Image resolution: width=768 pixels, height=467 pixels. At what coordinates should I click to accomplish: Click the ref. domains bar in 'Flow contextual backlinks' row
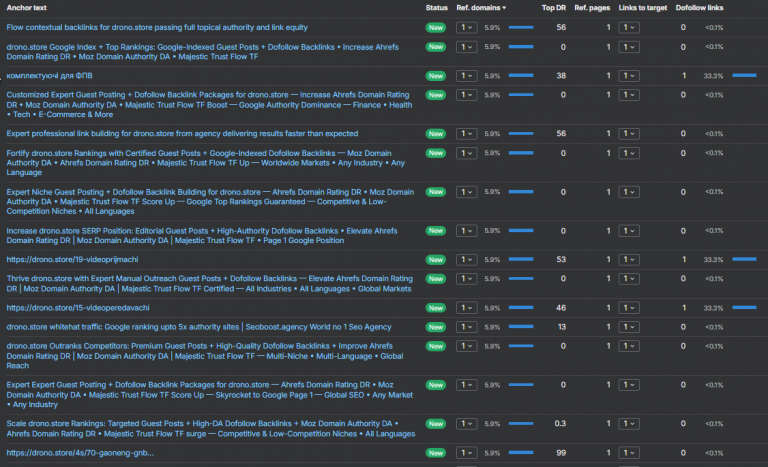[521, 27]
